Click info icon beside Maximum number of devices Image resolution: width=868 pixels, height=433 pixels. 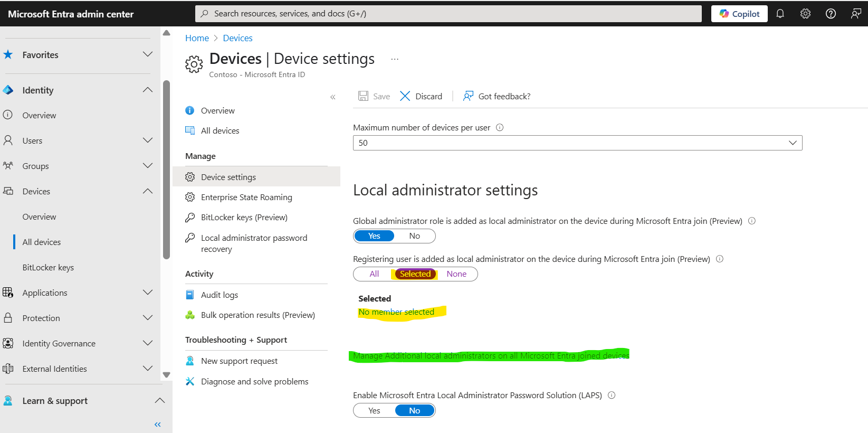click(x=500, y=127)
